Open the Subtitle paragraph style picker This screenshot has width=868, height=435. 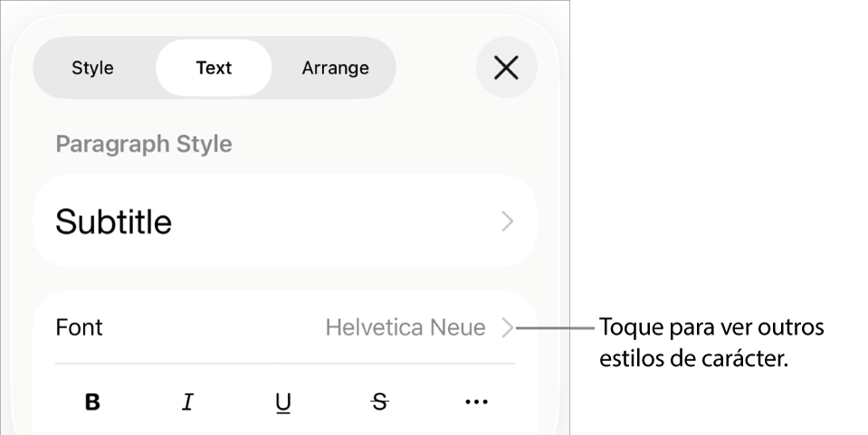coord(284,222)
